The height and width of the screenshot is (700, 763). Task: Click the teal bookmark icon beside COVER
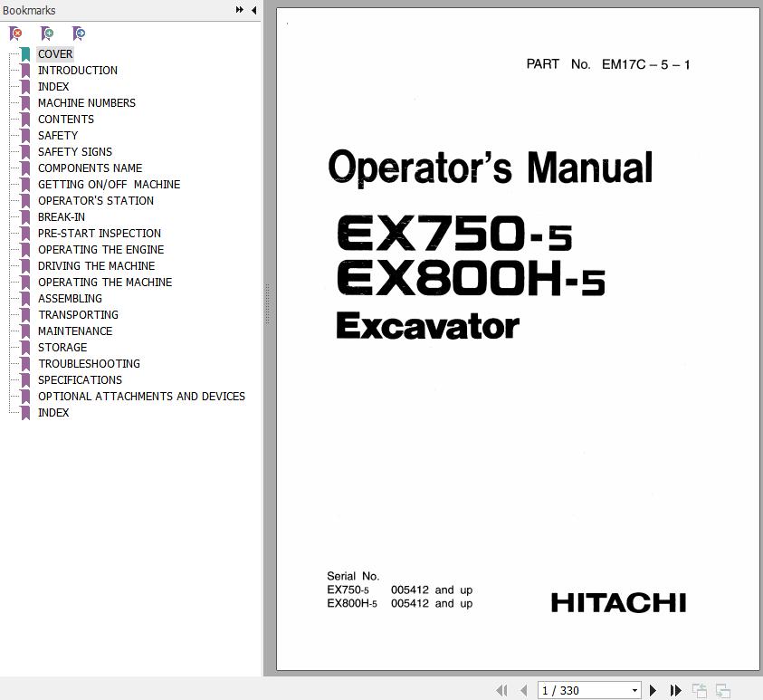[25, 54]
